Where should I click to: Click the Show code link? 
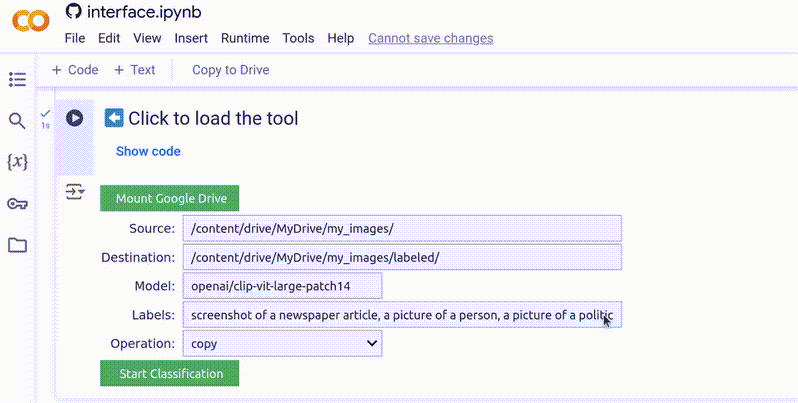pyautogui.click(x=148, y=151)
